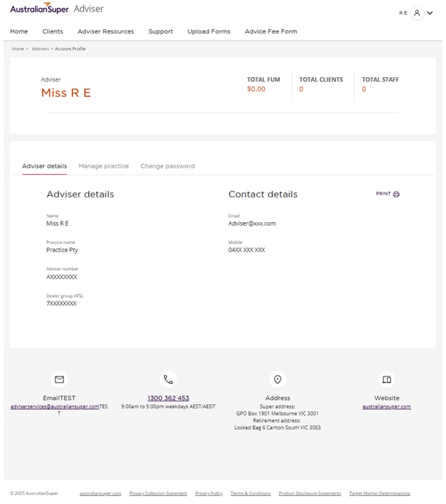This screenshot has width=446, height=504.
Task: Click the Contact details heading
Action: pos(262,194)
